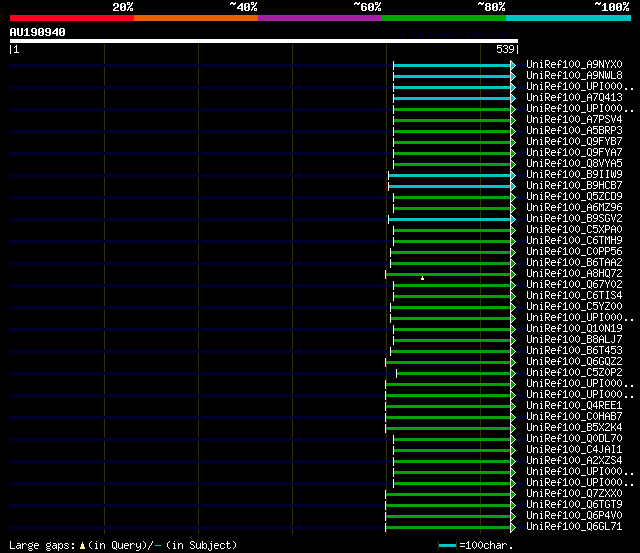The height and width of the screenshot is (553, 640).
Task: Open hit UniRef100_C6TIS4
Action: (574, 295)
